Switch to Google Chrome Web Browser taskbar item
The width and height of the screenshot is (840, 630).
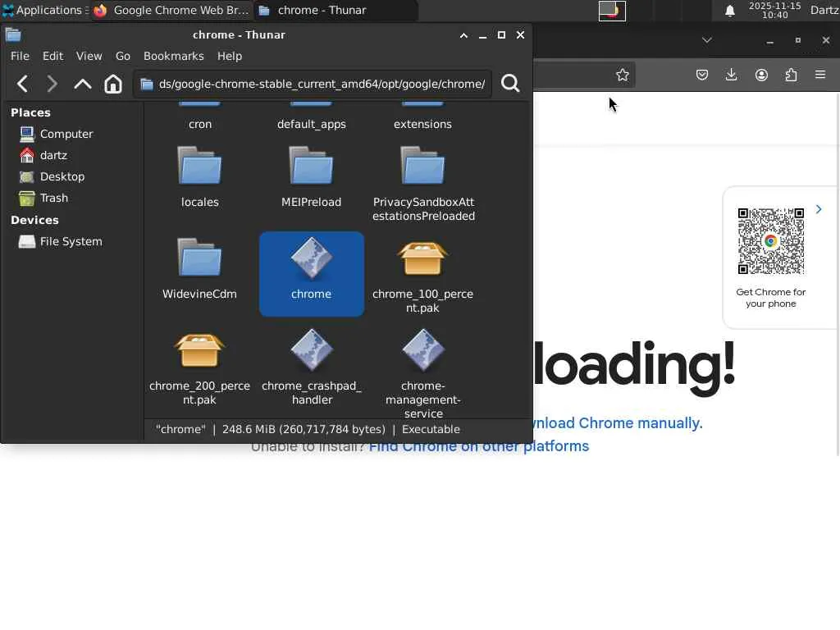tap(171, 10)
